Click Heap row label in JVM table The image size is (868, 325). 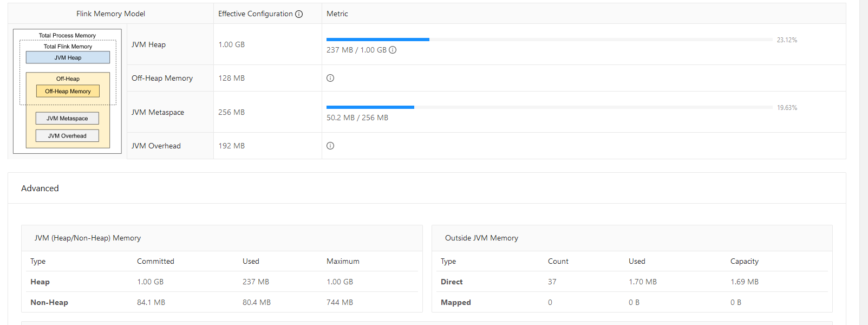click(40, 282)
